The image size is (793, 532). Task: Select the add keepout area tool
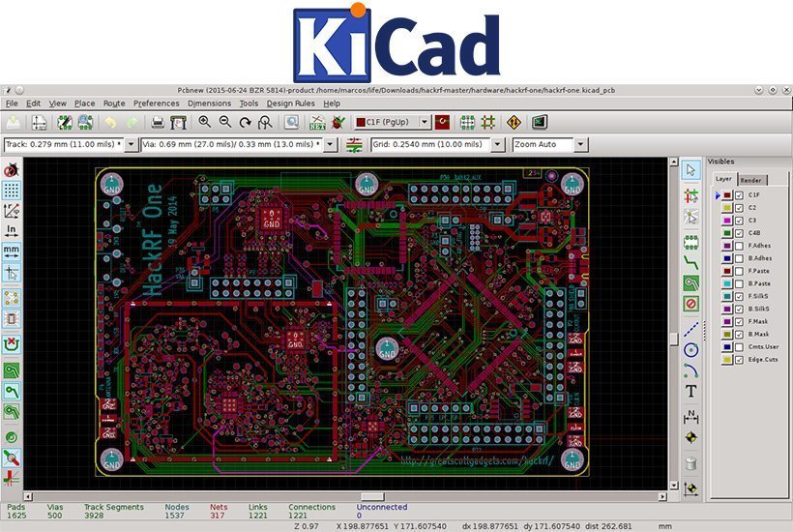click(x=690, y=304)
